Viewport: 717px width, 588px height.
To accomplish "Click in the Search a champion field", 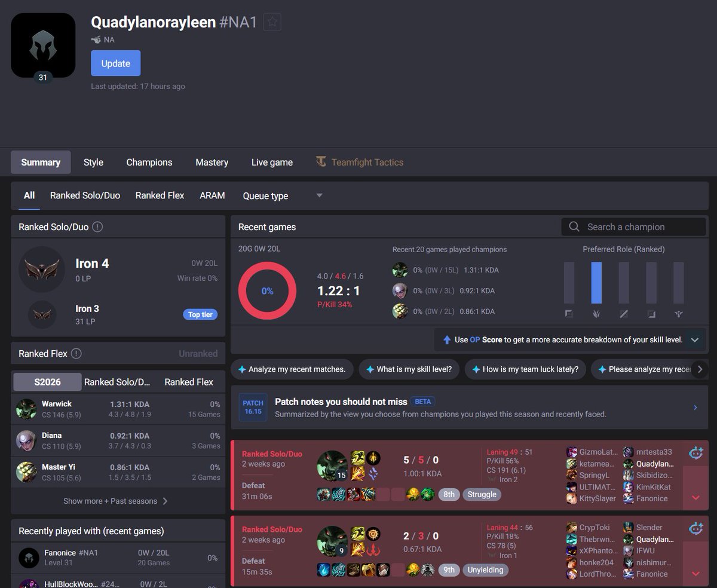I will (634, 227).
